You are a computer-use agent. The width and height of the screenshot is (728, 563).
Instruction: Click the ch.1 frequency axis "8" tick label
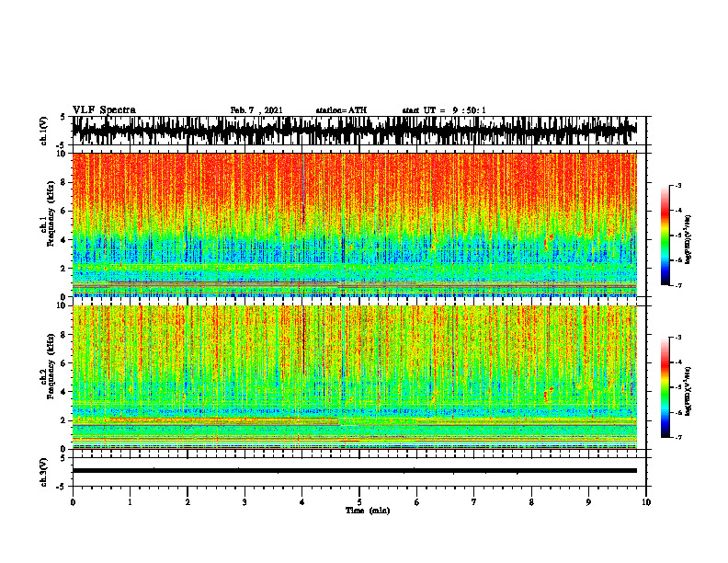[x=63, y=182]
